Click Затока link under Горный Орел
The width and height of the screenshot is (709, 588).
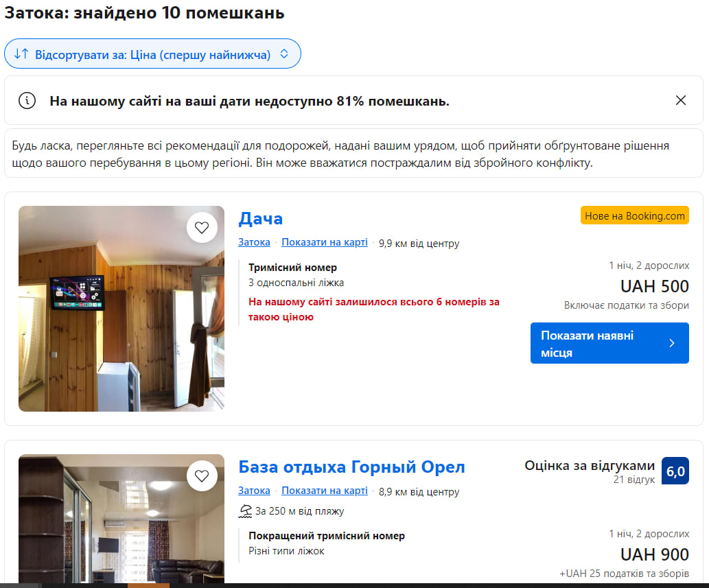[254, 491]
